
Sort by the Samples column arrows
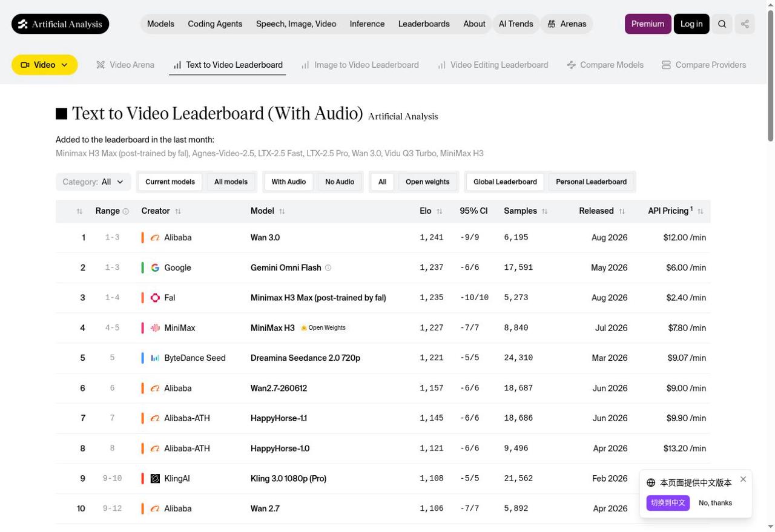[544, 211]
